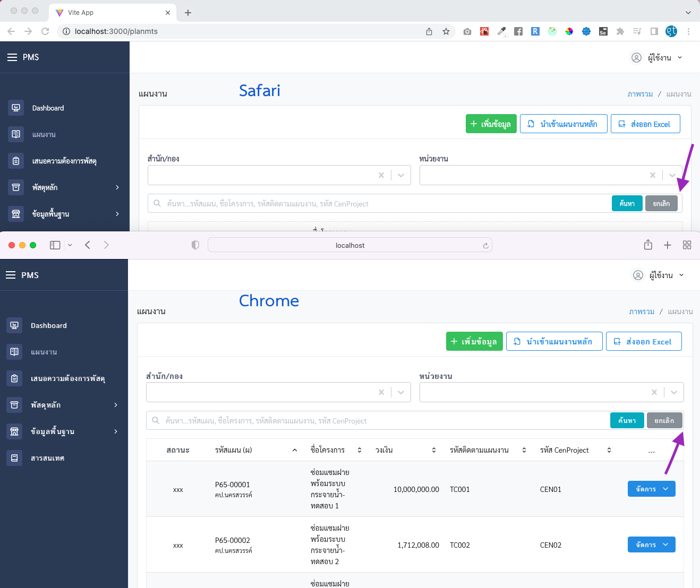The width and height of the screenshot is (700, 588).
Task: Toggle ascending sort on รหัสแผน column
Action: [295, 449]
